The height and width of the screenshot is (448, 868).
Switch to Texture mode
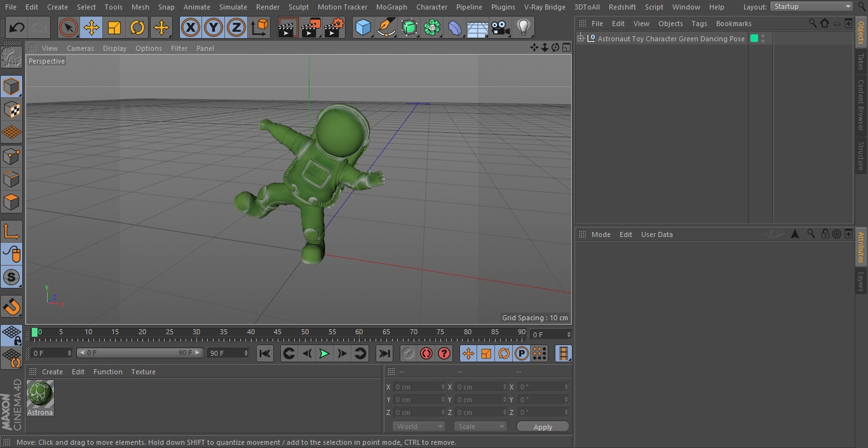tap(11, 109)
